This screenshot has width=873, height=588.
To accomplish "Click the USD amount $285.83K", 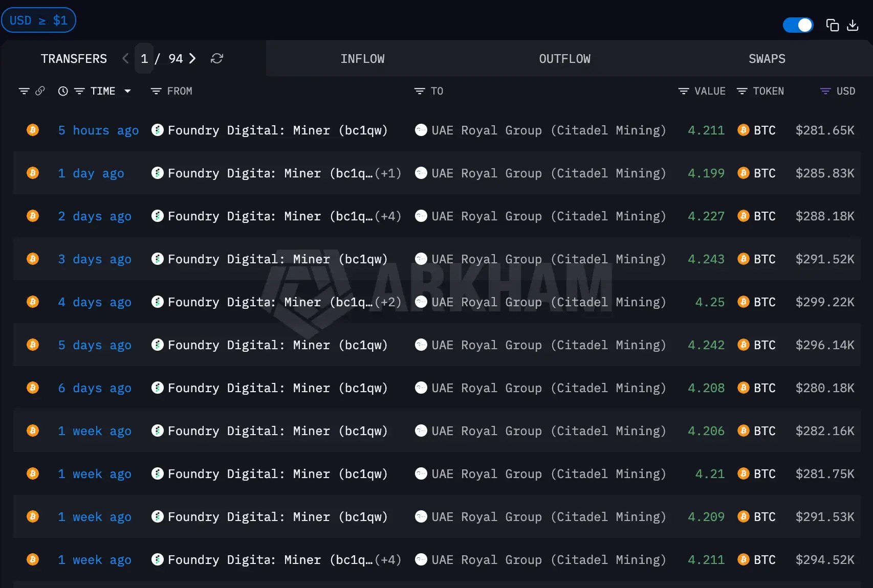I will coord(825,173).
